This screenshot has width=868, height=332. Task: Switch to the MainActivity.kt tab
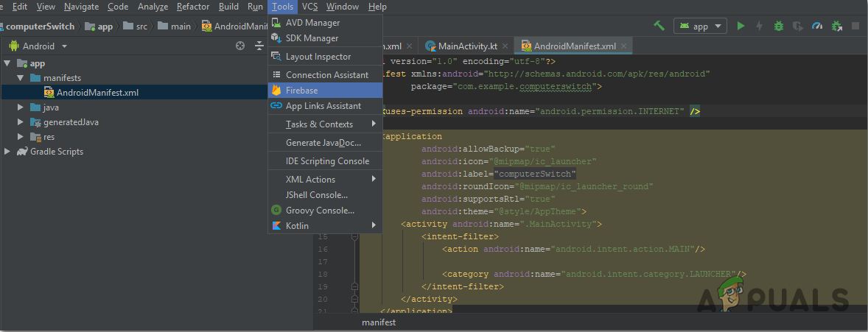[468, 46]
